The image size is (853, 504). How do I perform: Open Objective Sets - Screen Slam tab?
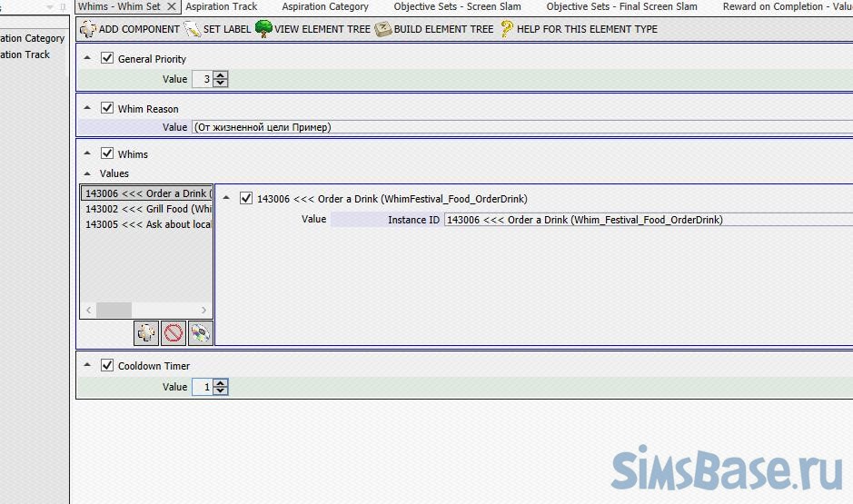(457, 6)
